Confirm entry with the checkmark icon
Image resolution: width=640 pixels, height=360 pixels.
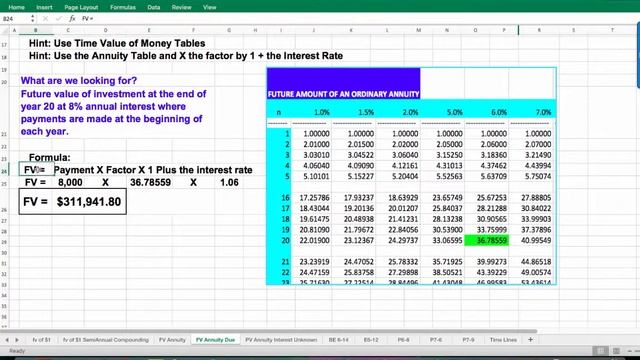point(59,19)
